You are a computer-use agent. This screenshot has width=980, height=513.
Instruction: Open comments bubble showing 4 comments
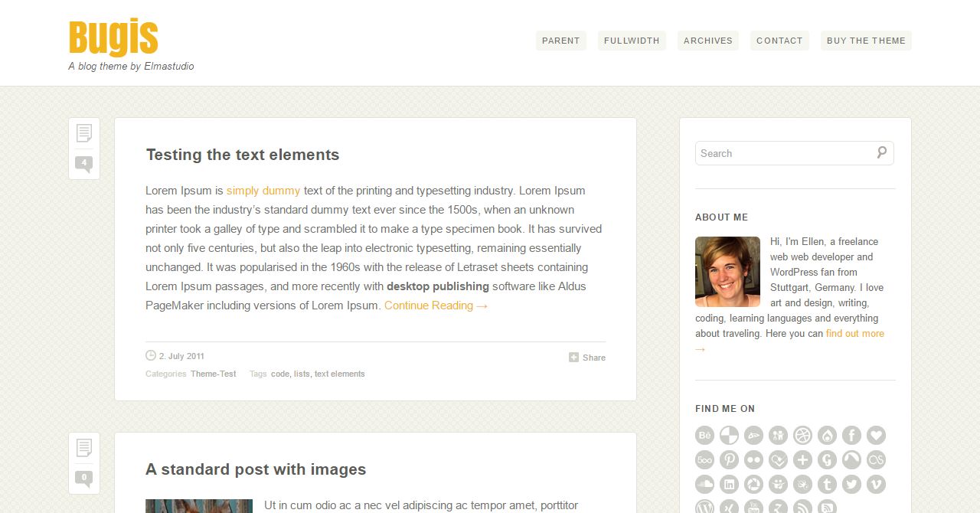(83, 163)
